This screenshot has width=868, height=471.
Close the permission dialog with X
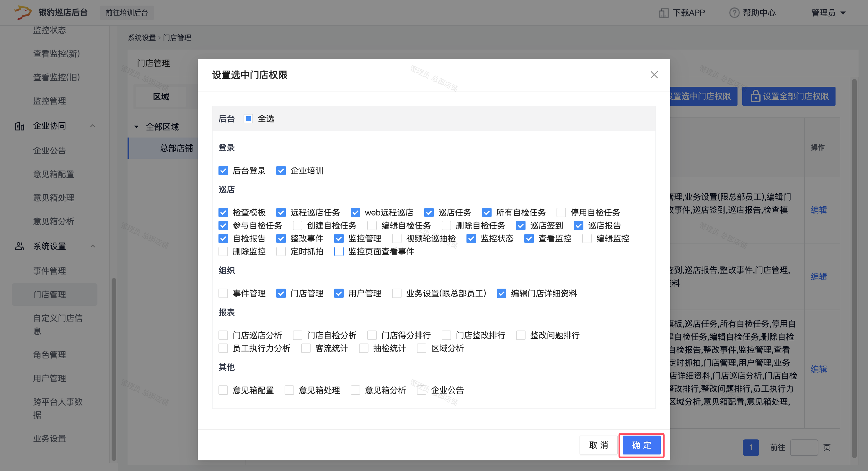(x=654, y=75)
